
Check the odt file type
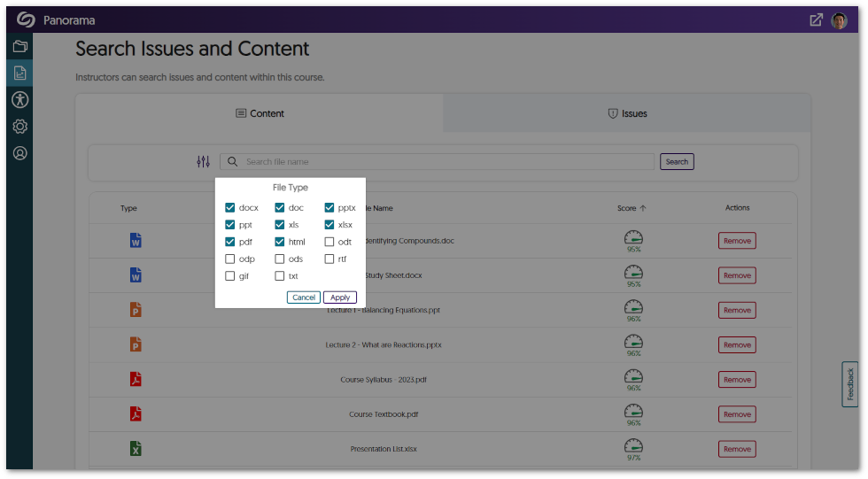tap(329, 242)
